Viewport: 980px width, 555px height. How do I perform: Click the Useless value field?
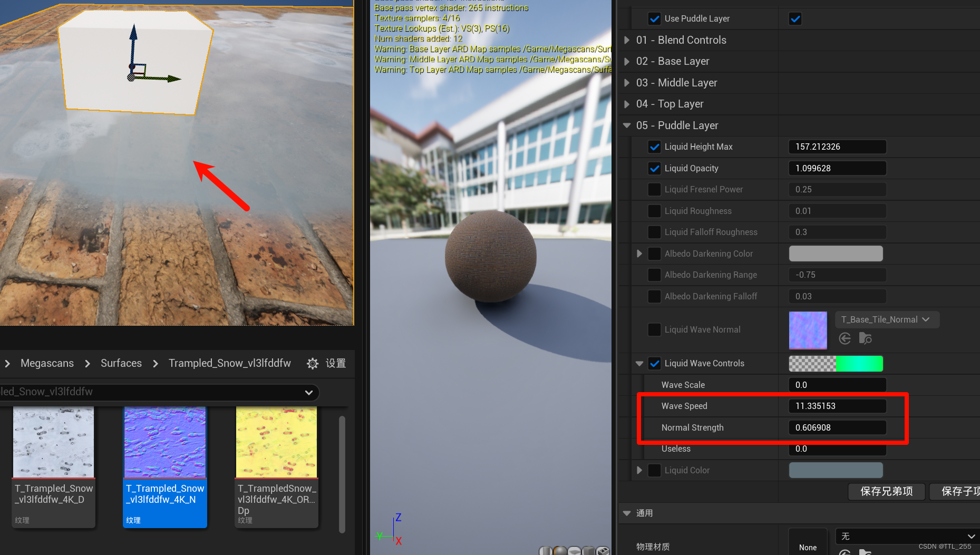(837, 449)
